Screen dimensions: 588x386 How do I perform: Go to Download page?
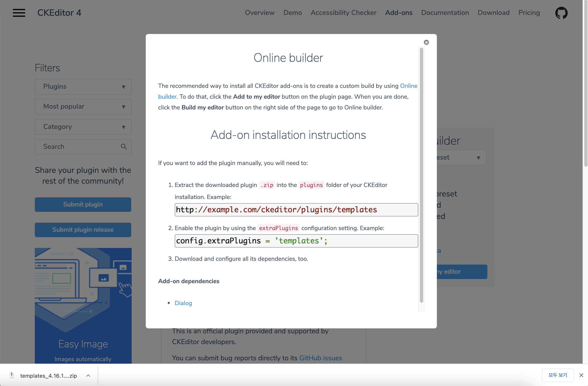[493, 13]
